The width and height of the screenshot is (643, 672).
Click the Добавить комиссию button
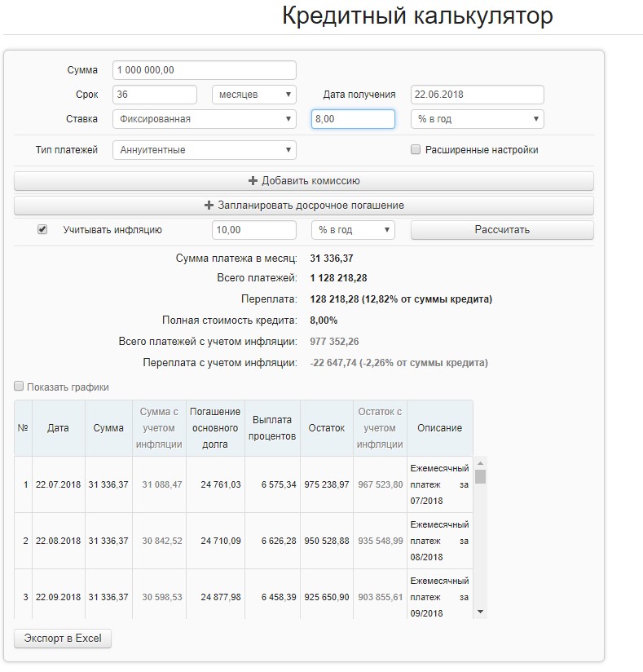point(304,181)
